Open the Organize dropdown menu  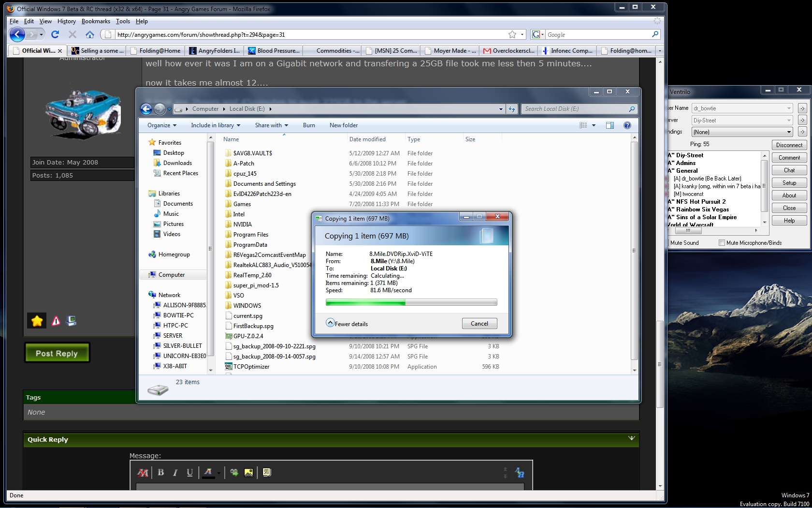(161, 125)
